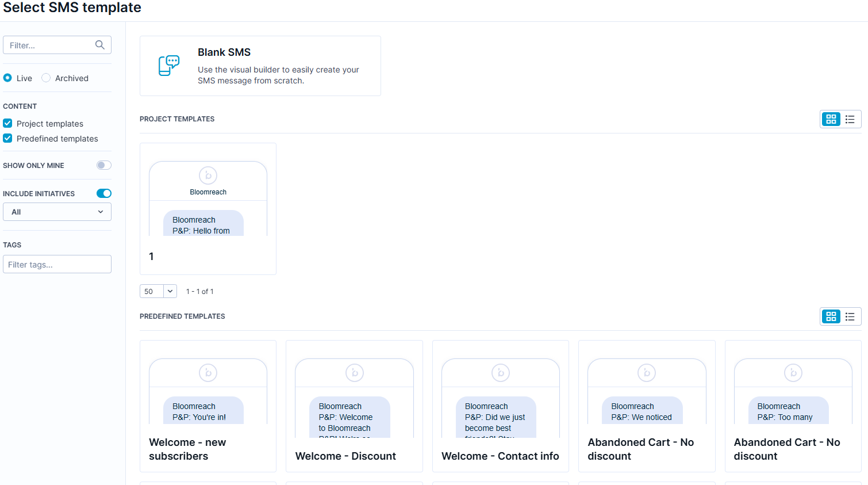
Task: Select the Welcome - new subscribers template
Action: (x=208, y=406)
